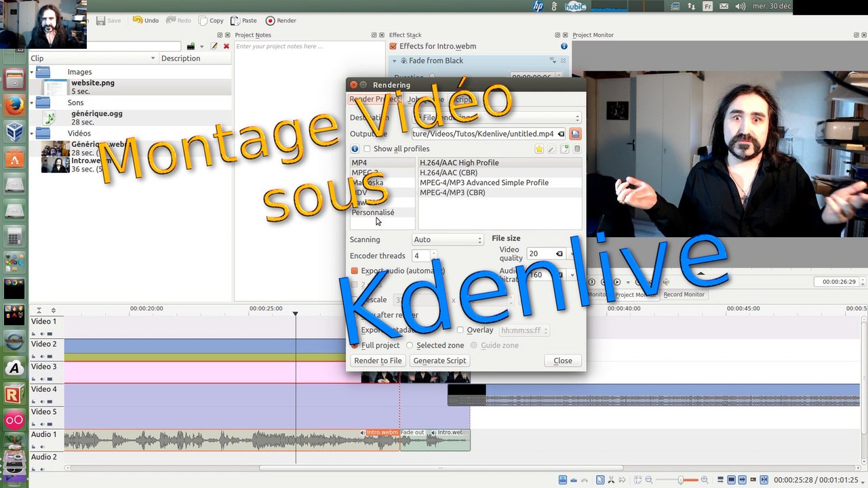This screenshot has width=868, height=488.
Task: Toggle Effects for Intro.webm checkbox
Action: [x=393, y=46]
